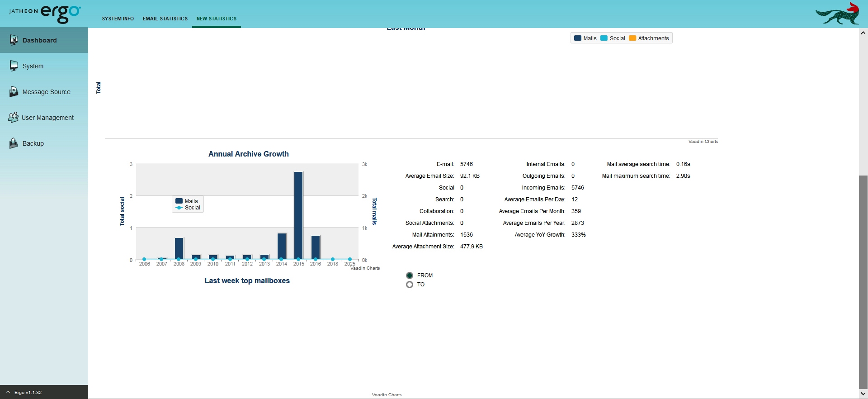
Task: Open the Dashboard sidebar icon
Action: (14, 40)
